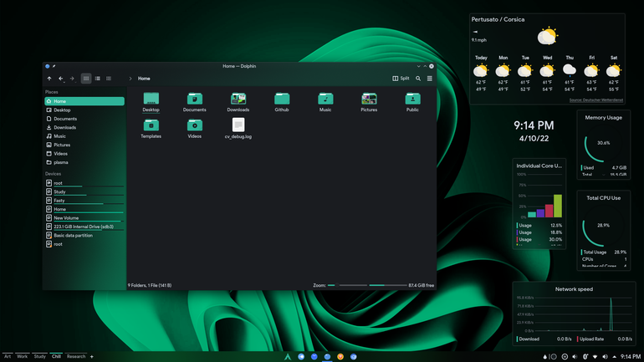Go up one folder level in Dolphin
The width and height of the screenshot is (644, 362).
(49, 79)
